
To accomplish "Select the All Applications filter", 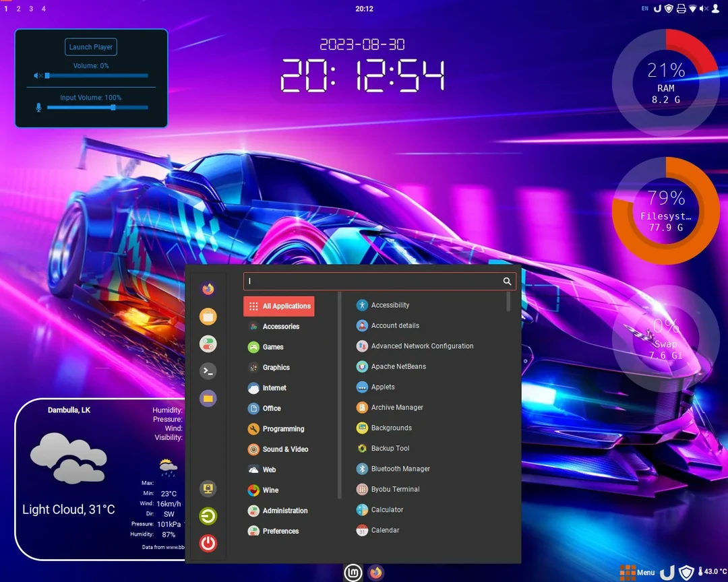I will tap(278, 306).
